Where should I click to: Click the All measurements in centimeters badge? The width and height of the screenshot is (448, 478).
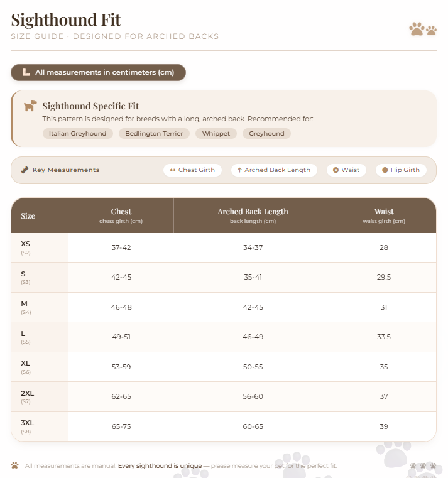click(98, 73)
